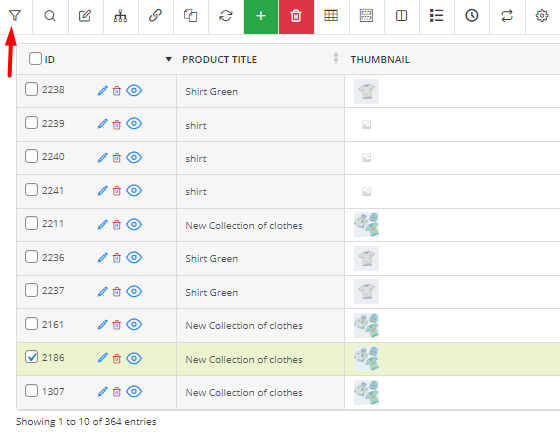Viewport: 560px width, 434px height.
Task: Click the green plus add button
Action: 261,17
